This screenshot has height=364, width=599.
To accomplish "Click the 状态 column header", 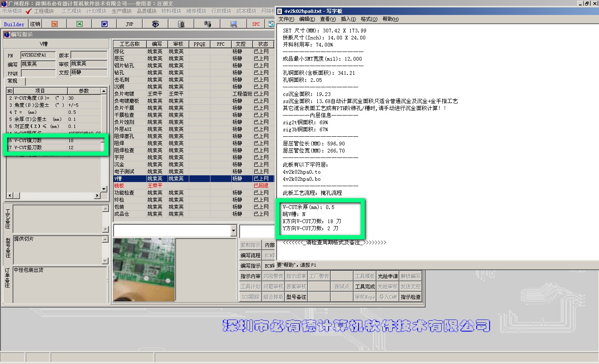I will pos(263,44).
